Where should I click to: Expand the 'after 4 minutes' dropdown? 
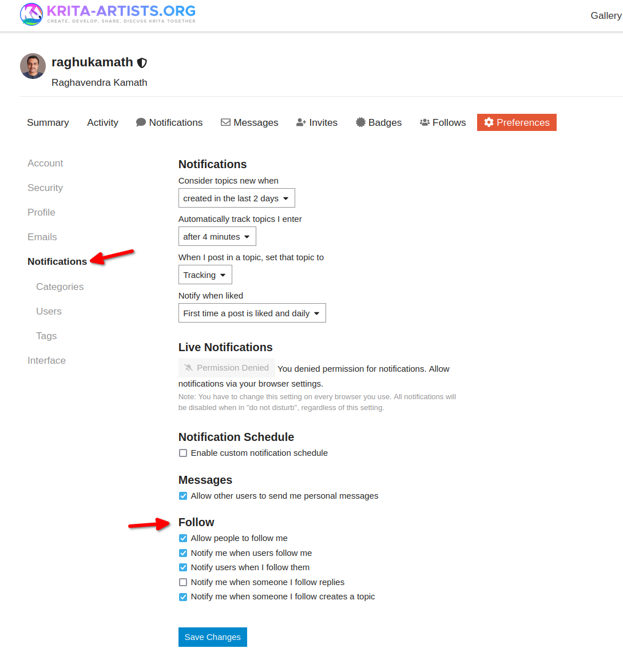pyautogui.click(x=217, y=236)
